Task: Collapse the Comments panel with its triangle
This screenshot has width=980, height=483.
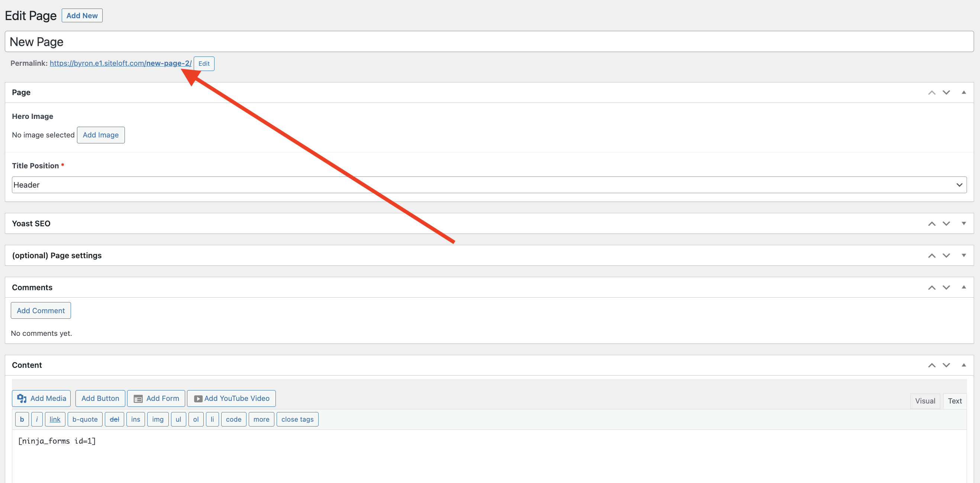Action: pyautogui.click(x=964, y=288)
